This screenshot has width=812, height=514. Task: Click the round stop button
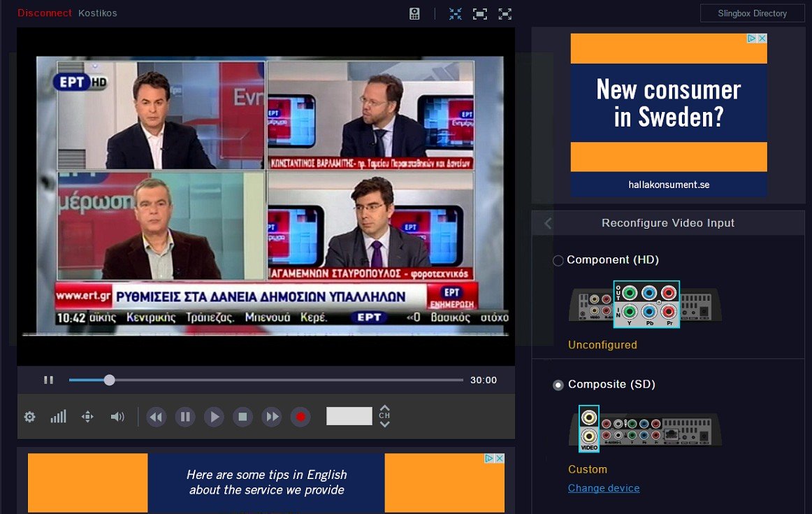point(242,417)
